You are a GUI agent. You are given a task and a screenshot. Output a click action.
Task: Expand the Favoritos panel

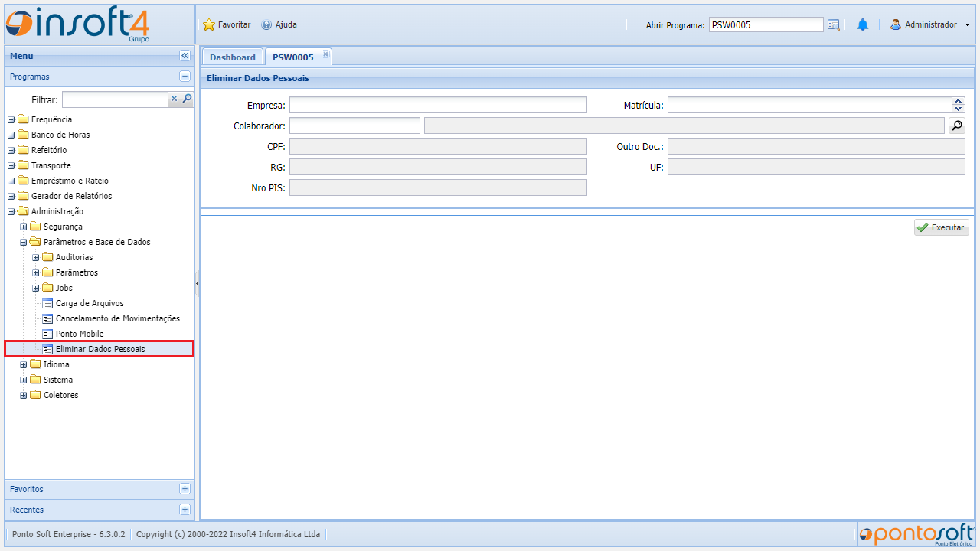point(185,489)
